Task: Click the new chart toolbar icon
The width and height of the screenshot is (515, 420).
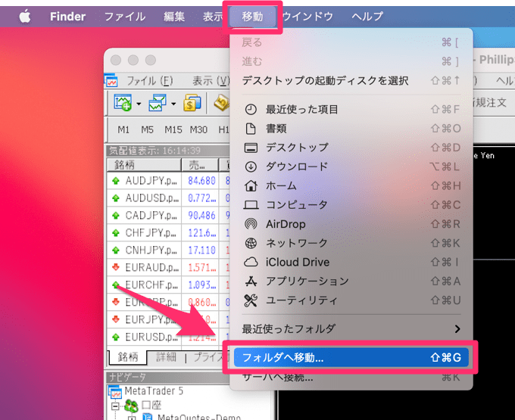Action: [123, 102]
